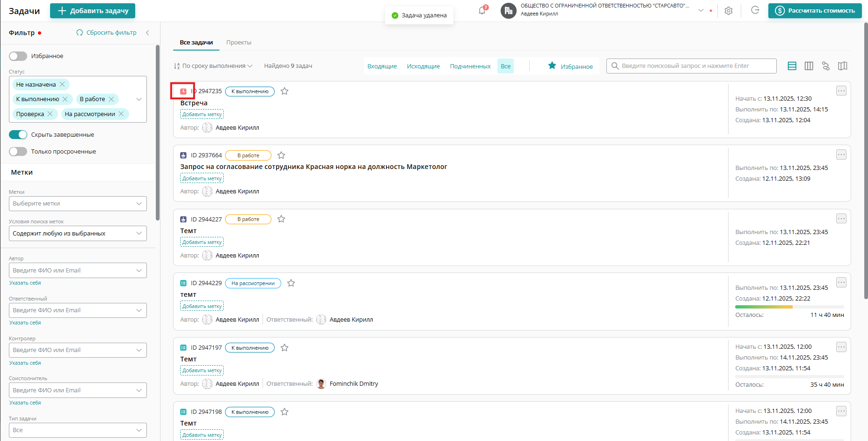This screenshot has height=441, width=868.
Task: Open more options for task 2944229
Action: (841, 282)
